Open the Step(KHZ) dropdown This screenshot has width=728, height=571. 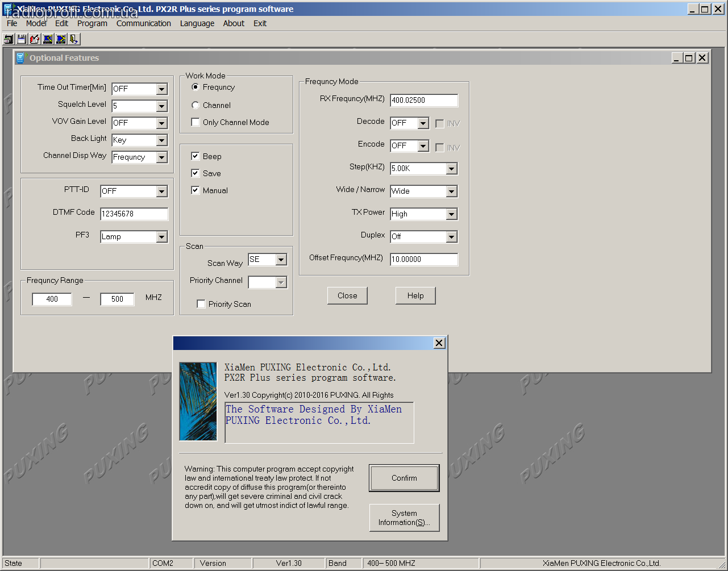452,169
